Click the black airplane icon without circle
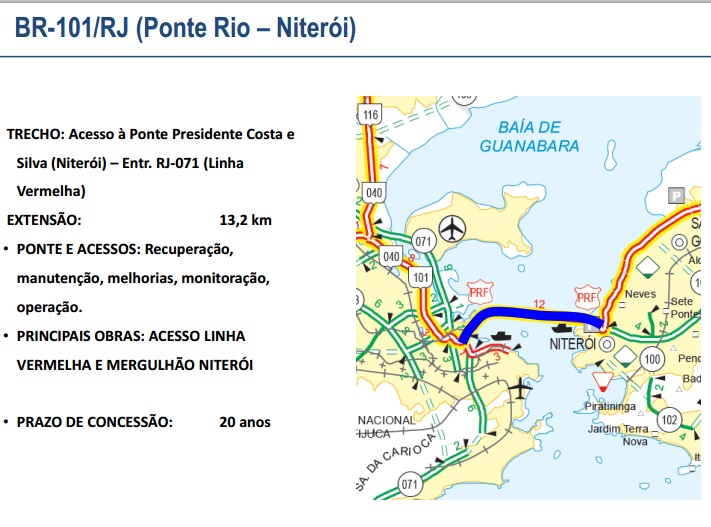 tap(520, 389)
